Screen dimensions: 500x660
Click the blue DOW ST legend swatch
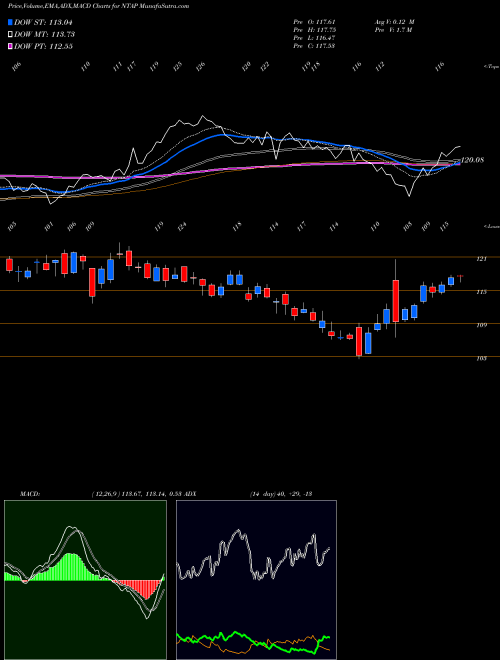click(10, 22)
